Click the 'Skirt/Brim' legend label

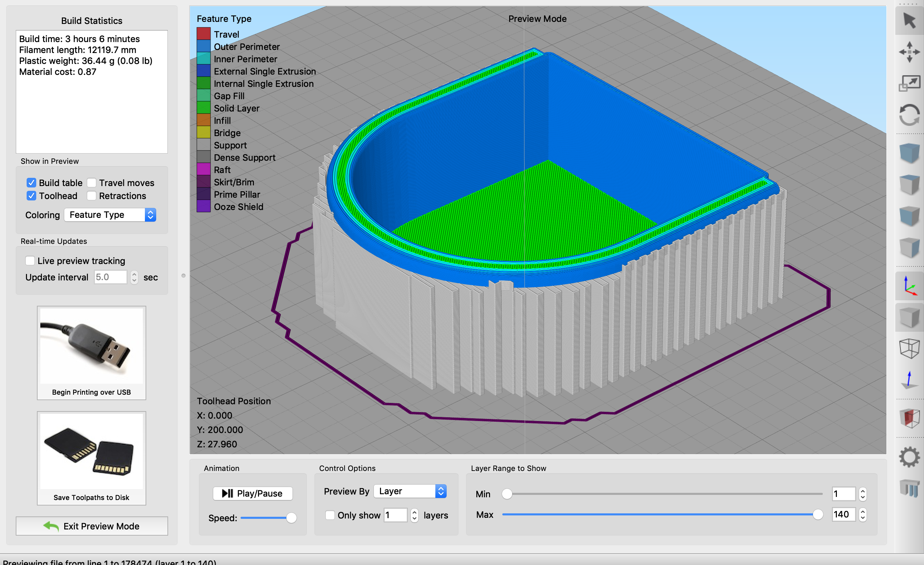[234, 182]
